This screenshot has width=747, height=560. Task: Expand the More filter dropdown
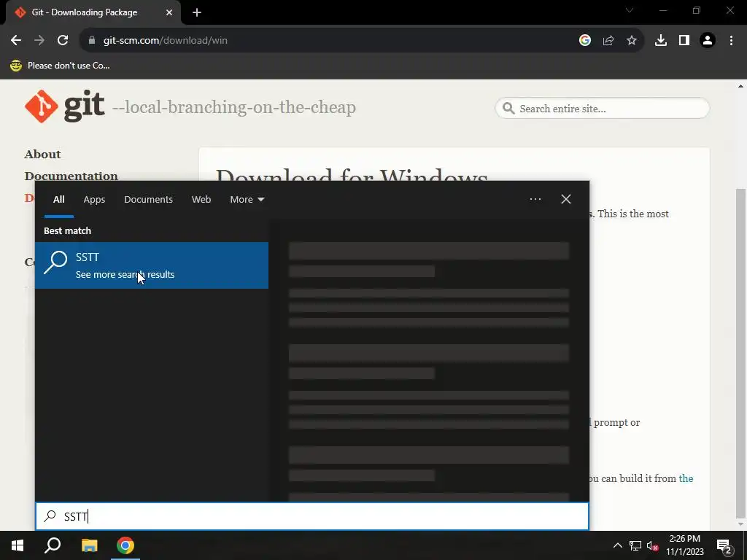click(247, 200)
